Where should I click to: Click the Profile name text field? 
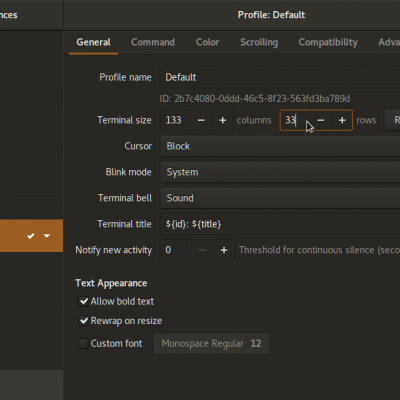click(x=280, y=77)
